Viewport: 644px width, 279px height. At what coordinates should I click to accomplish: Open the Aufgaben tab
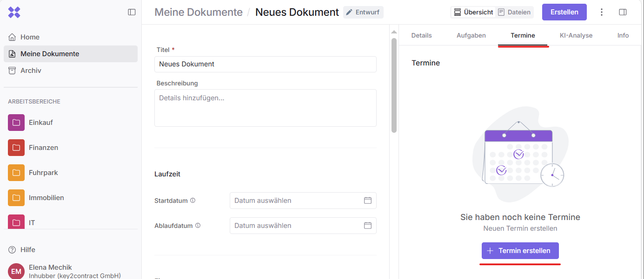(471, 35)
